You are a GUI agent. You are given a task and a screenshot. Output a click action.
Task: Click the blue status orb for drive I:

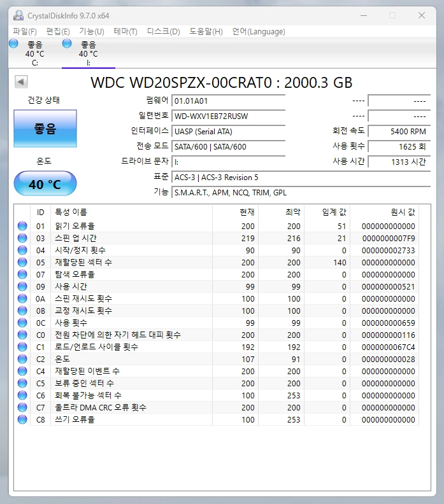click(67, 43)
